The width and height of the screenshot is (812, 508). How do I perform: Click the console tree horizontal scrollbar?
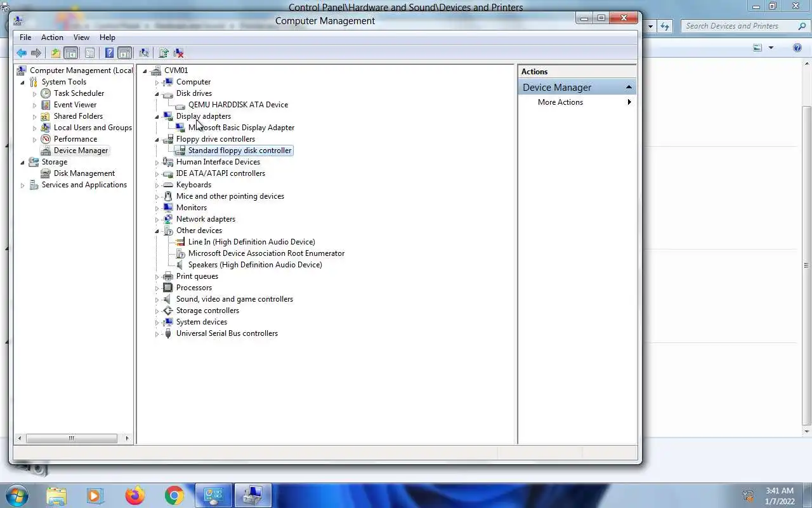click(x=72, y=438)
